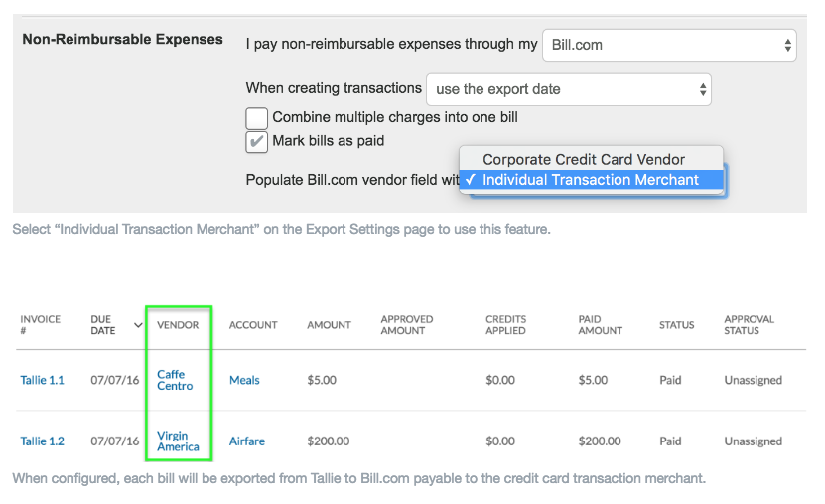Check Combine multiple charges into one bill
Screen dimensions: 825x504
(257, 118)
